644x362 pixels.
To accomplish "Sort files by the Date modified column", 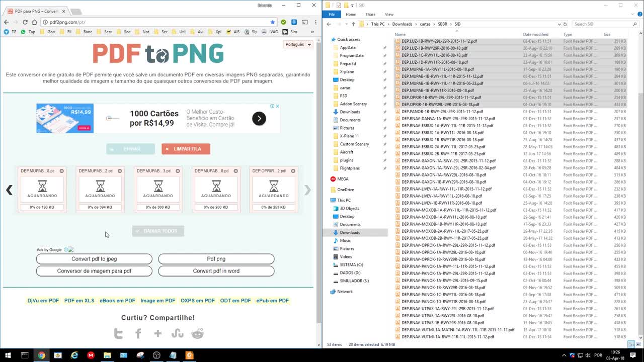I will click(535, 35).
